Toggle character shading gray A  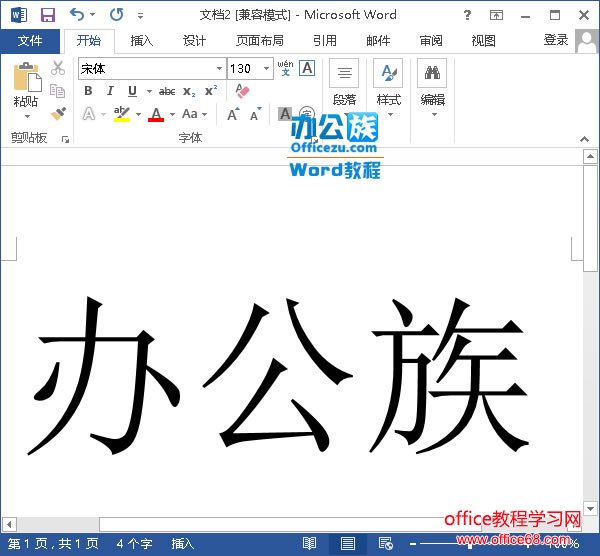point(285,114)
